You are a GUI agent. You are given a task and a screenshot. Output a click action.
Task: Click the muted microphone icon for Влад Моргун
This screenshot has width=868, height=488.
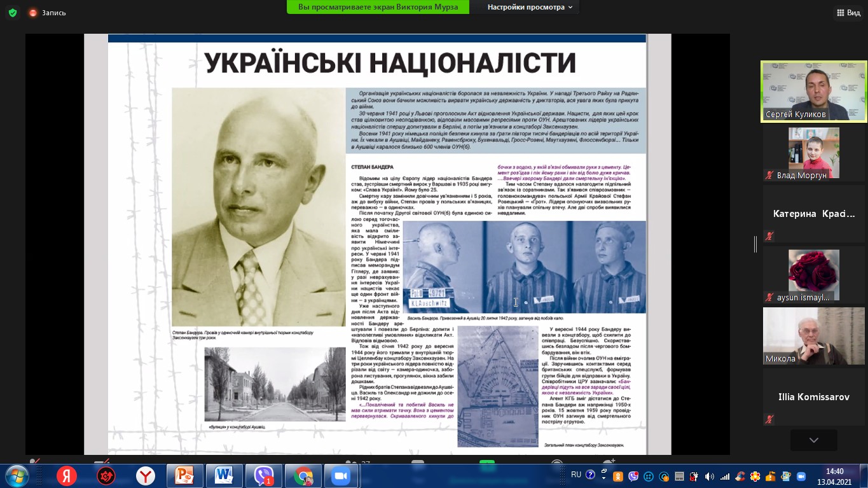pyautogui.click(x=769, y=175)
